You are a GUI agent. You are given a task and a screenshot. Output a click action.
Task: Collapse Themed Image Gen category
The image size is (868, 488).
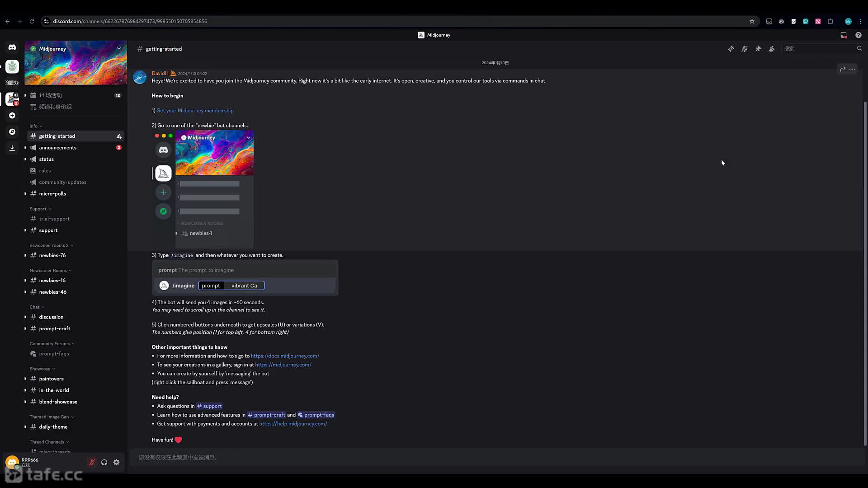52,417
